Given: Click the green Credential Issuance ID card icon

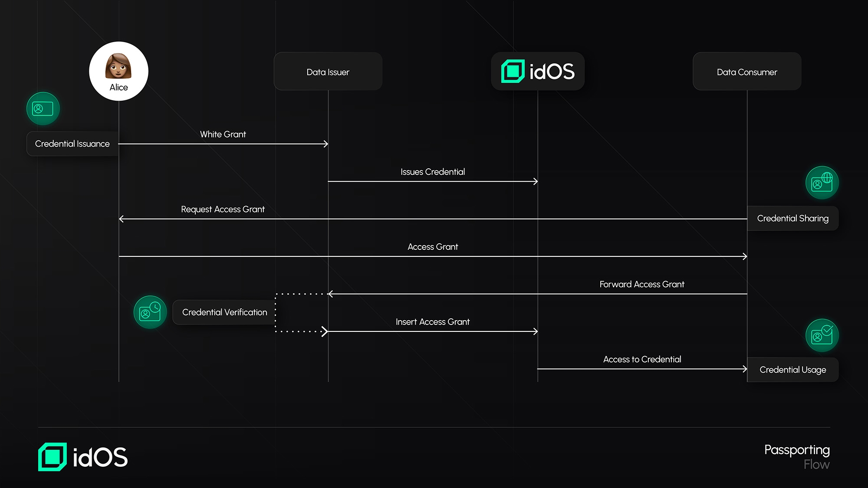Looking at the screenshot, I should [43, 108].
